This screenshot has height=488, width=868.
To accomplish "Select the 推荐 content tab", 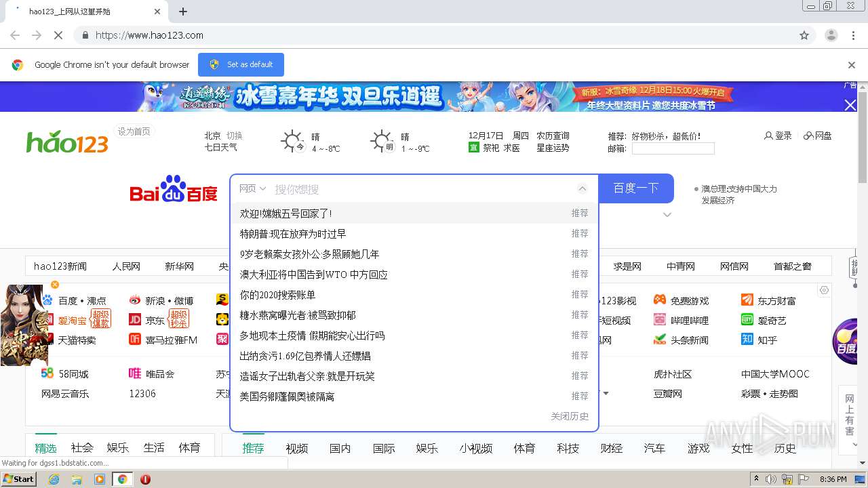I will [253, 448].
